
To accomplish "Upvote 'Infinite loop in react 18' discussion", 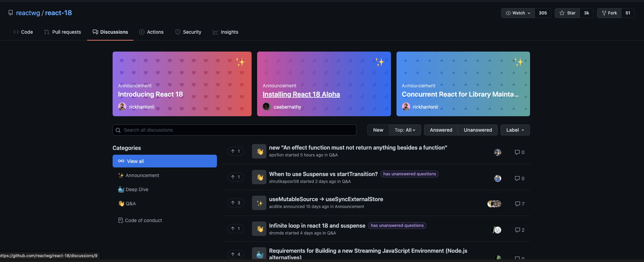I will click(x=235, y=229).
